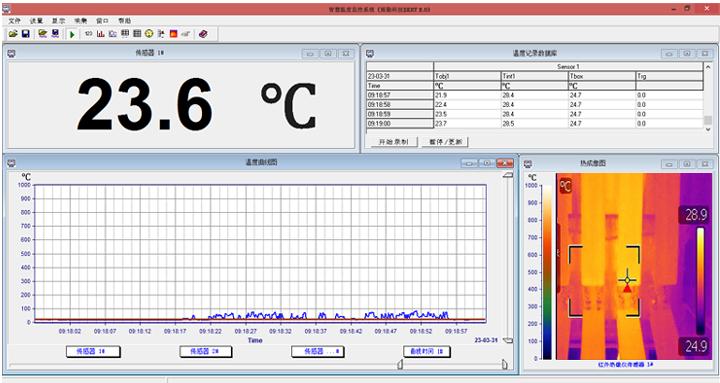The width and height of the screenshot is (720, 383).
Task: Click the down arrow of data table scrollbar
Action: coord(708,130)
